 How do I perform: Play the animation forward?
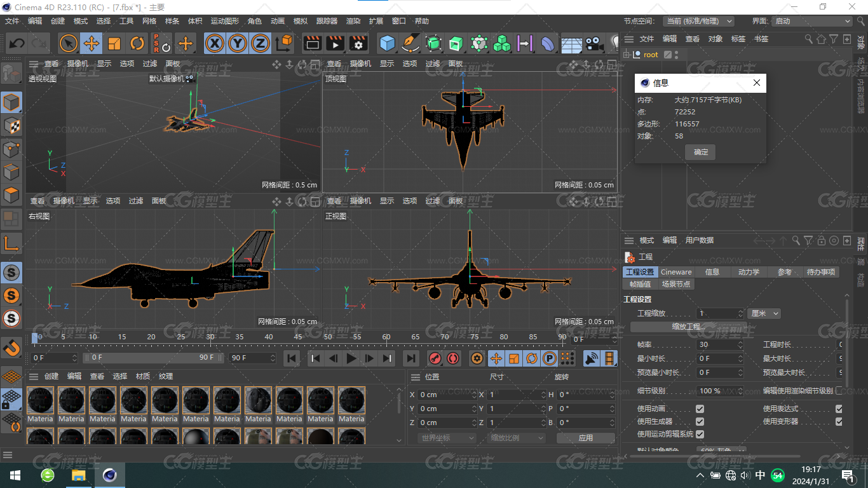click(x=351, y=358)
